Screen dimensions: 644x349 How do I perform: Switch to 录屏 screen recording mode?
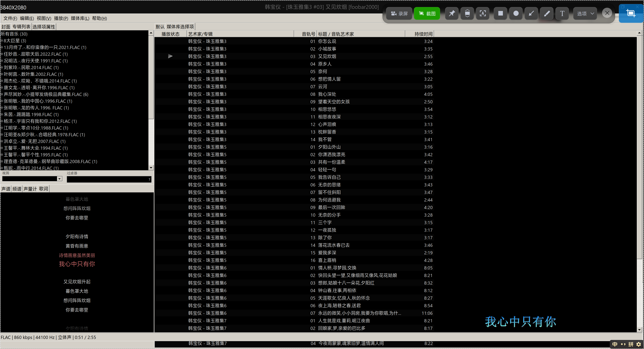click(399, 14)
